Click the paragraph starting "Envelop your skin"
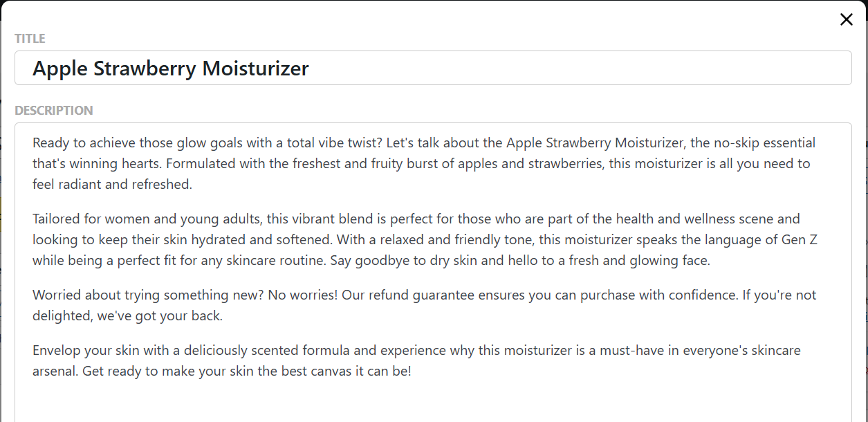Image resolution: width=868 pixels, height=422 pixels. click(x=415, y=360)
